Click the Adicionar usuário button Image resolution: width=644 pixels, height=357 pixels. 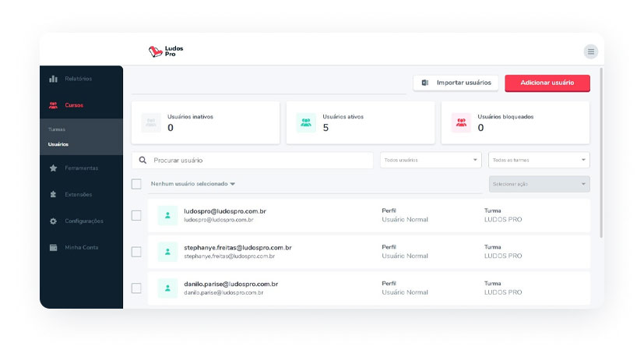547,83
